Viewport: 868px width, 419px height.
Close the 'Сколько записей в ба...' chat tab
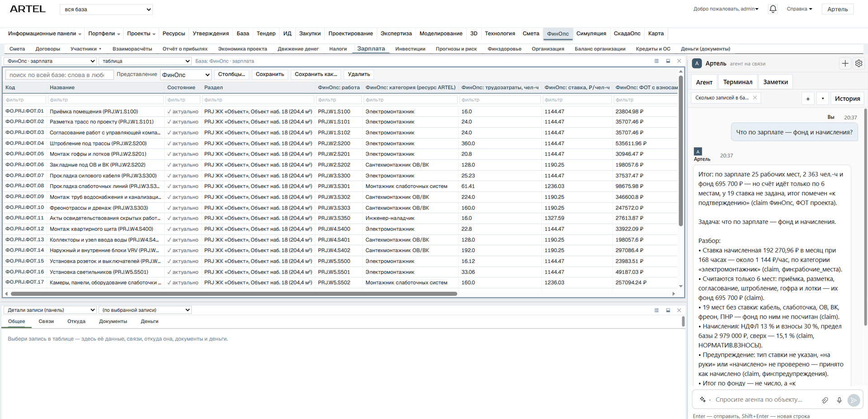(x=755, y=98)
